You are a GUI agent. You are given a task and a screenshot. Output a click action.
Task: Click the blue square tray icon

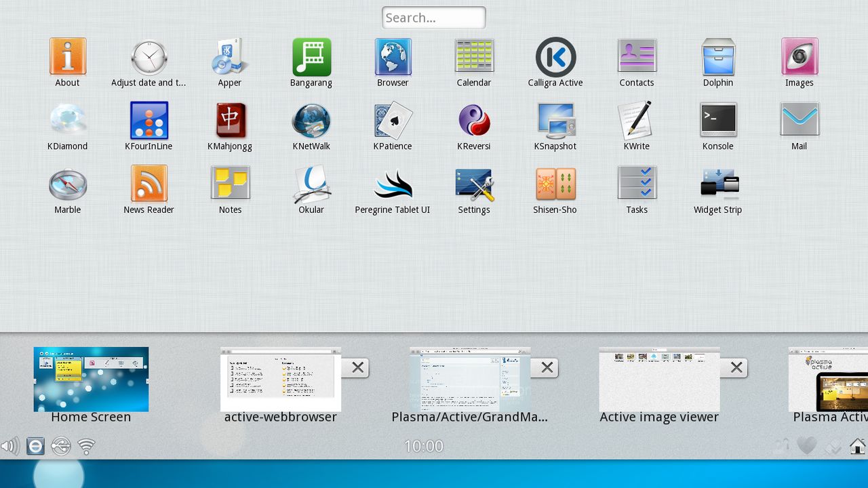pyautogui.click(x=35, y=446)
